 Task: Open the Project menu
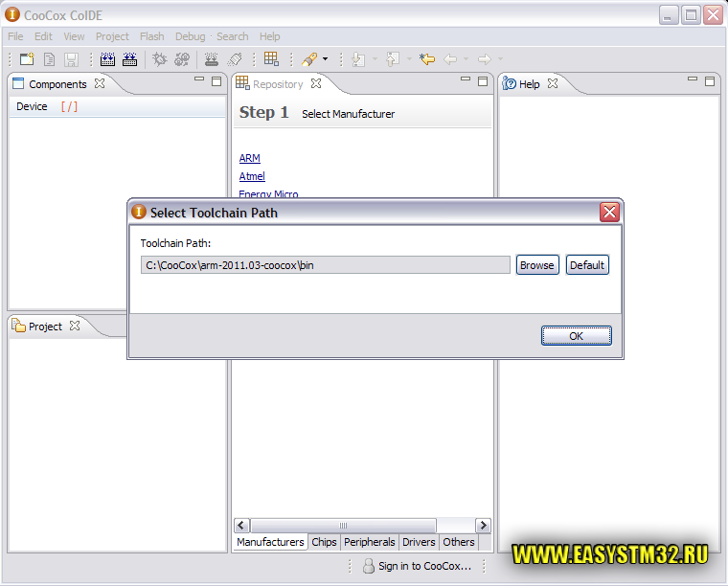tap(112, 36)
